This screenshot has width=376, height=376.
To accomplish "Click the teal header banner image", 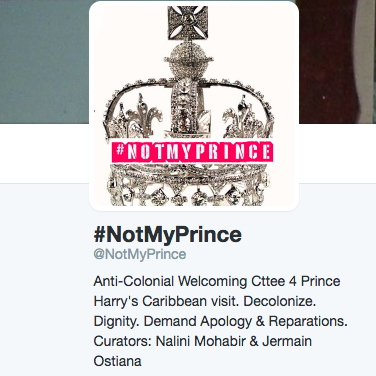I will 44,62.
